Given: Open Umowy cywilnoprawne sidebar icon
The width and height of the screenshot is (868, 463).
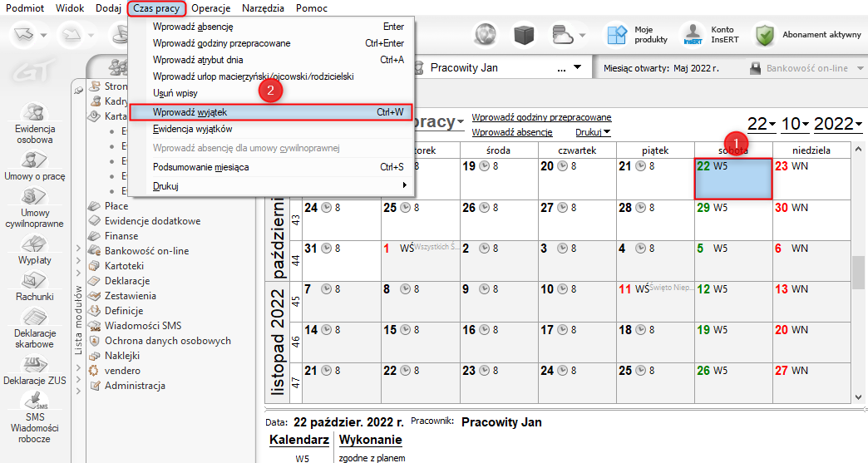Looking at the screenshot, I should coord(35,197).
